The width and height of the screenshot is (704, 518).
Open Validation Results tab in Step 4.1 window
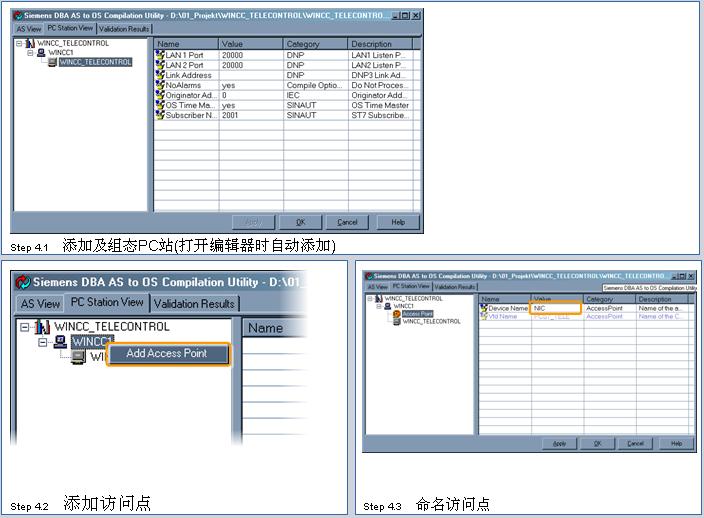pos(124,29)
